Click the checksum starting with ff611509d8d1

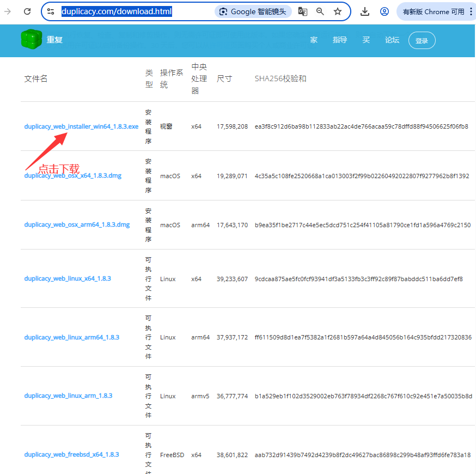click(x=363, y=337)
